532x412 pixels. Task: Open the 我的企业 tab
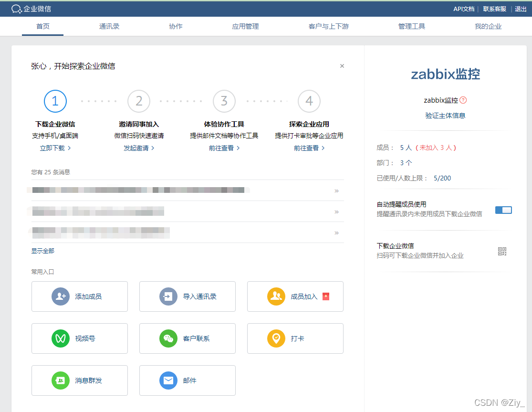(488, 26)
